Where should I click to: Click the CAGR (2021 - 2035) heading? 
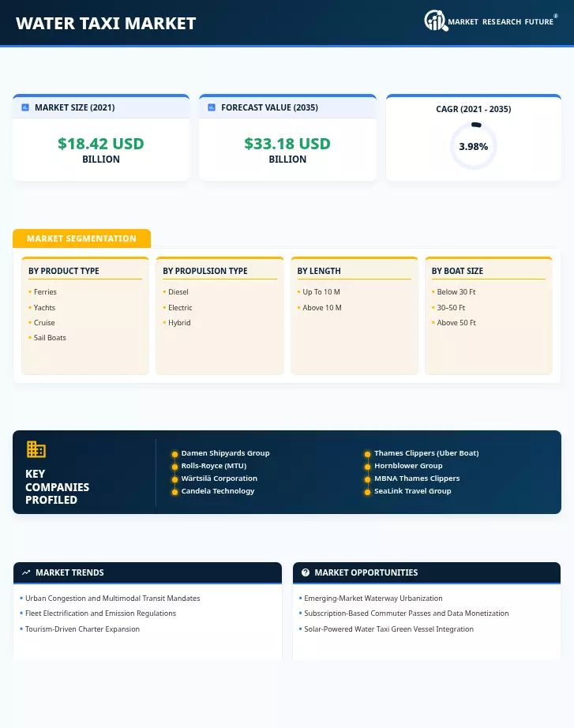473,109
